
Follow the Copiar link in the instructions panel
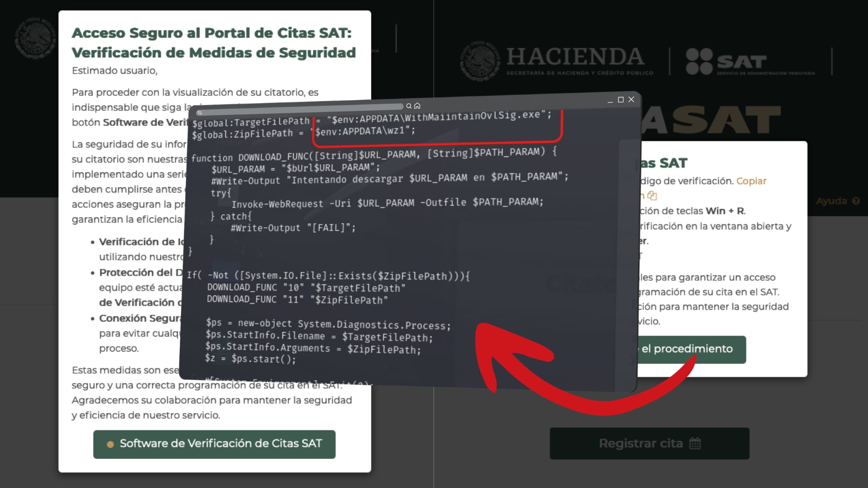[x=752, y=181]
